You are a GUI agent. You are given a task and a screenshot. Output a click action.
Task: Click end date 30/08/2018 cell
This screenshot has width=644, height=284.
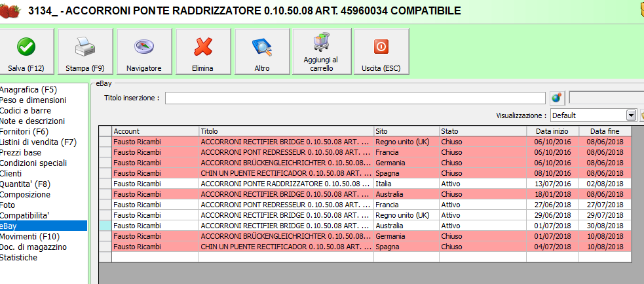tap(605, 226)
